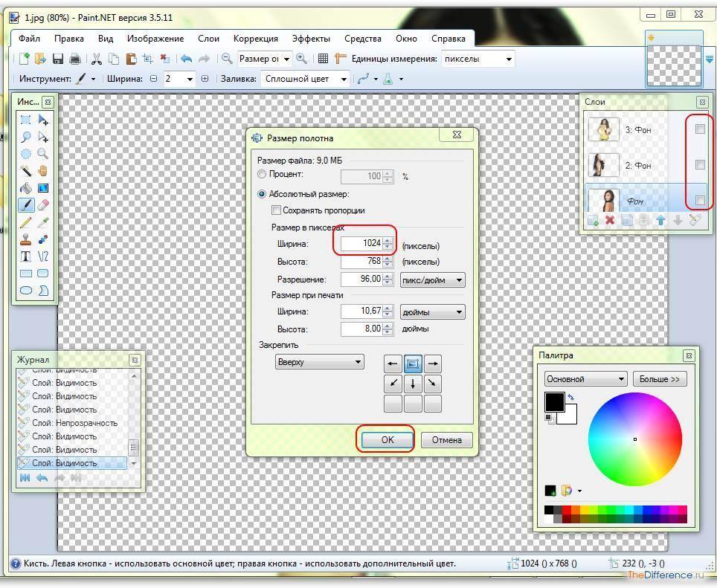Click the red X delete layer icon
Viewport: 717px width, 588px height.
610,220
